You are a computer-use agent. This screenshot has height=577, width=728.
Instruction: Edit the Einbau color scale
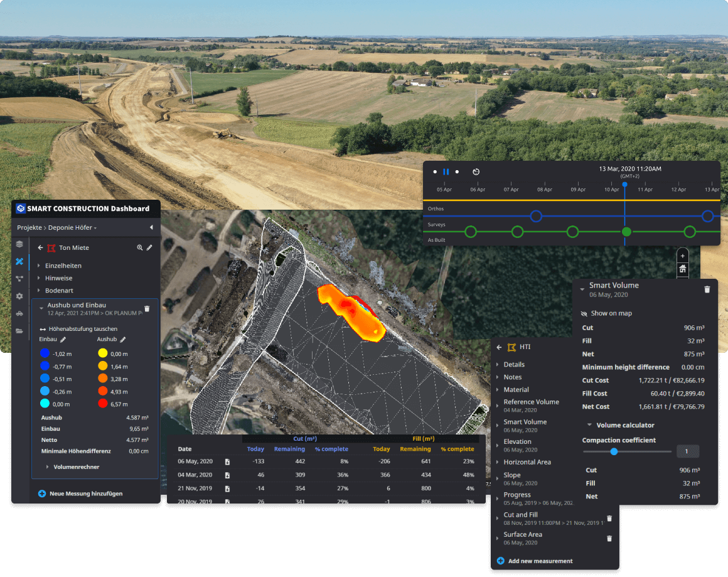pos(63,340)
